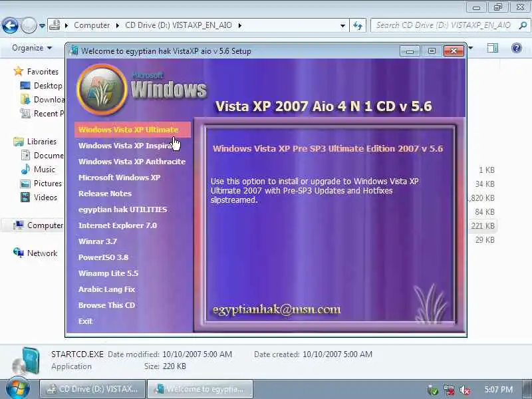This screenshot has height=399, width=532.
Task: Click the network tray icon
Action: [448, 390]
